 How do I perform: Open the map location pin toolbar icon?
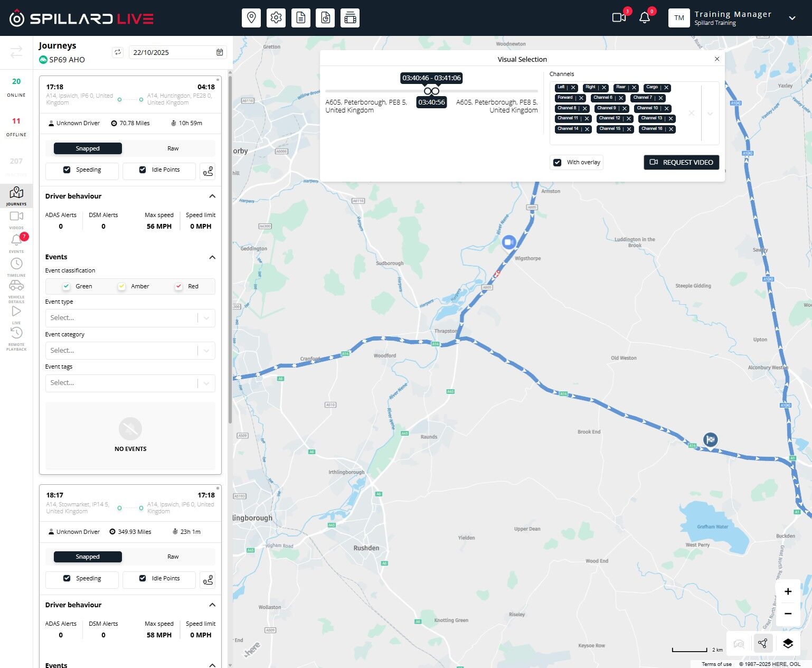tap(251, 18)
